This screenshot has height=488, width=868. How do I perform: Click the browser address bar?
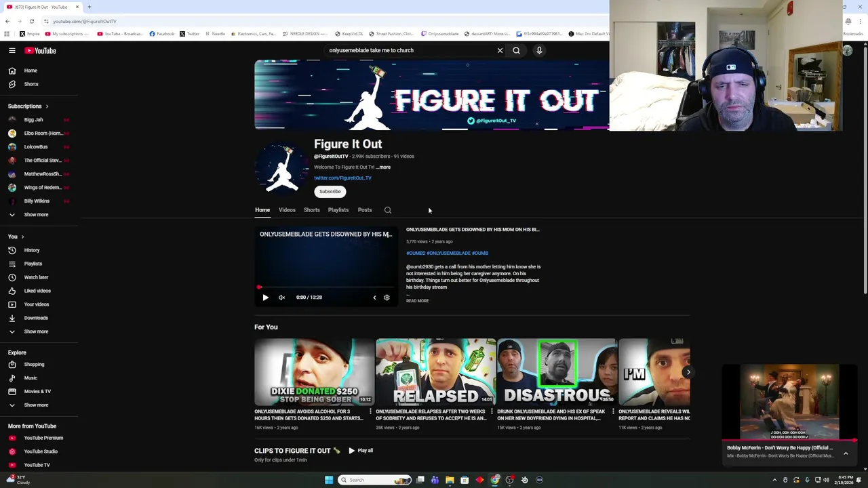pyautogui.click(x=325, y=21)
